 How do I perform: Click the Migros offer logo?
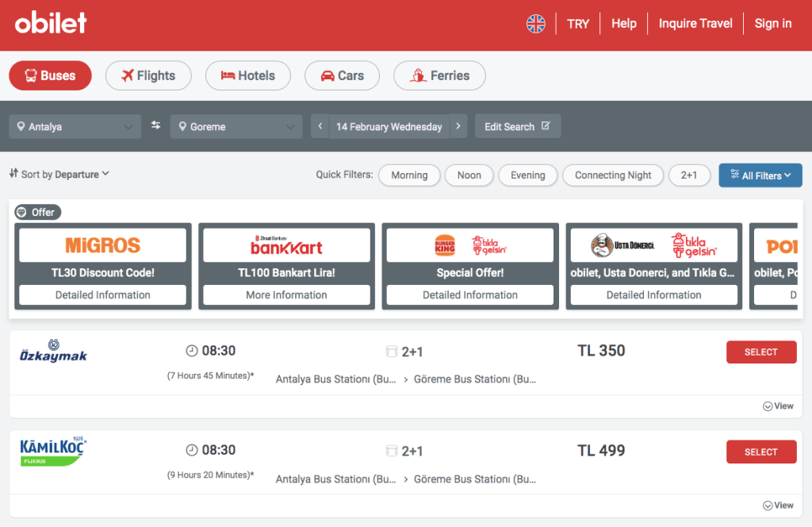(102, 245)
